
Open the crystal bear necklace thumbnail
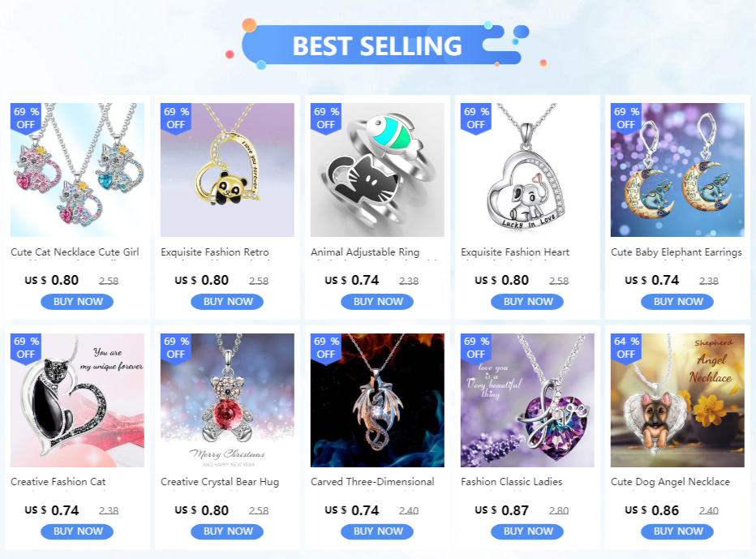227,400
